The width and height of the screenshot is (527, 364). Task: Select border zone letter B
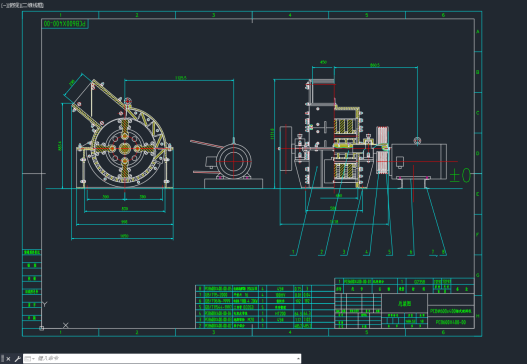(x=478, y=72)
